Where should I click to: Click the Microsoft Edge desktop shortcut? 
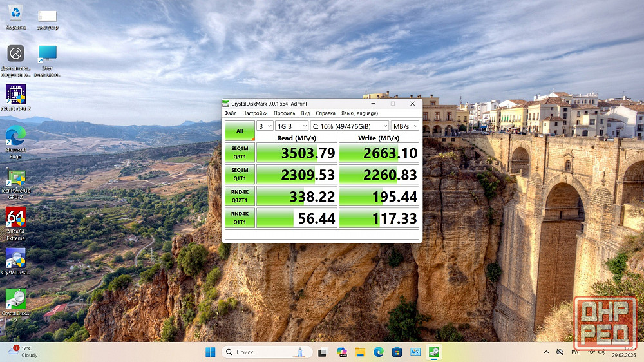click(x=15, y=138)
